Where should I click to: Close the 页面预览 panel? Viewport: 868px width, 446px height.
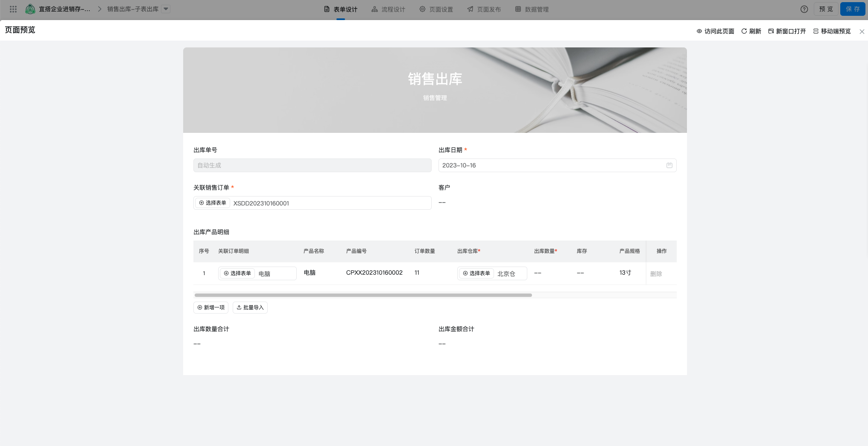[x=862, y=32]
